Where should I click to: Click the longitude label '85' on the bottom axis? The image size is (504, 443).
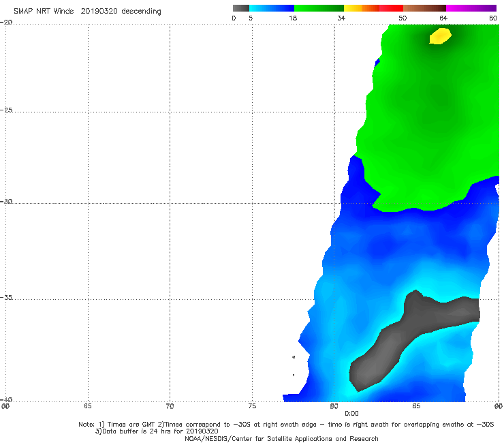[416, 406]
